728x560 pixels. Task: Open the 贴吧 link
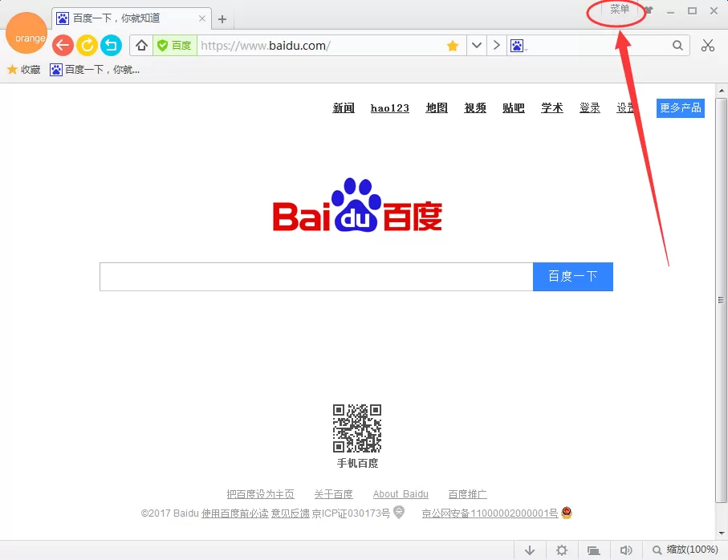click(514, 108)
